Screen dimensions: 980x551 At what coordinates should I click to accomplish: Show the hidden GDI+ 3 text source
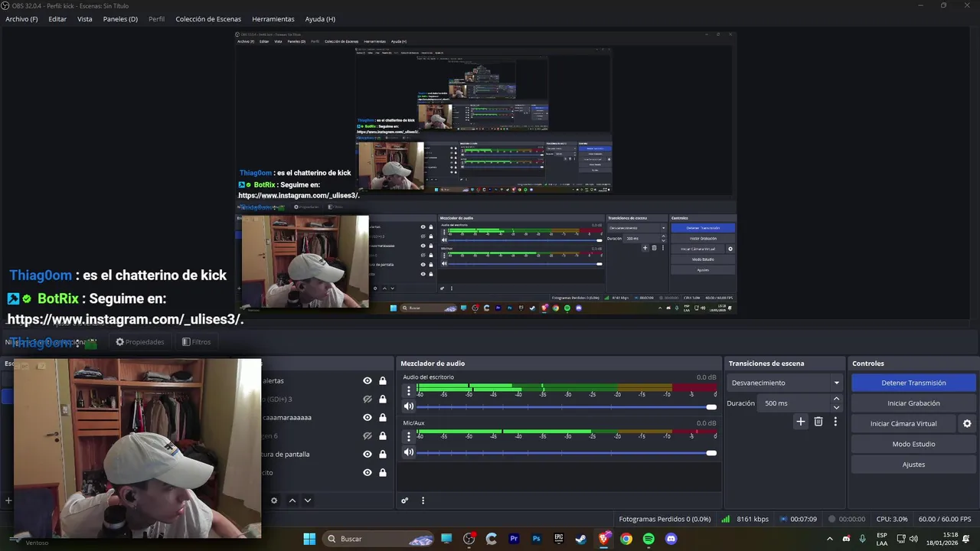(x=367, y=399)
